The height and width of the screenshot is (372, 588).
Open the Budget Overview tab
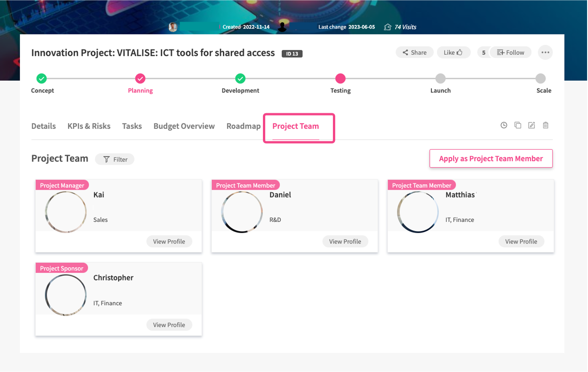[x=184, y=126]
